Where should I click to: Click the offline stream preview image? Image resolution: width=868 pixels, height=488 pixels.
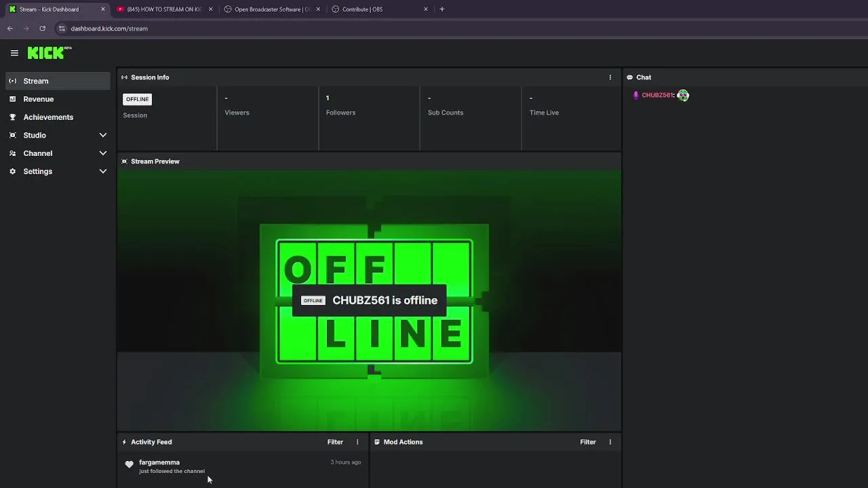[370, 300]
